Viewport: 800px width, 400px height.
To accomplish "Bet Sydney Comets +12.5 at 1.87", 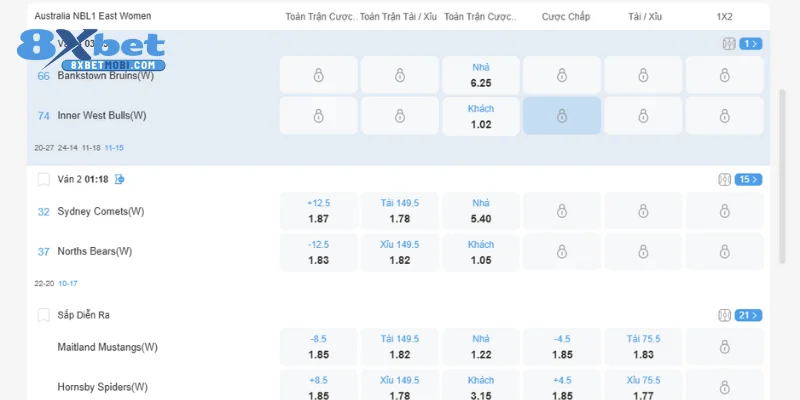I will [319, 211].
